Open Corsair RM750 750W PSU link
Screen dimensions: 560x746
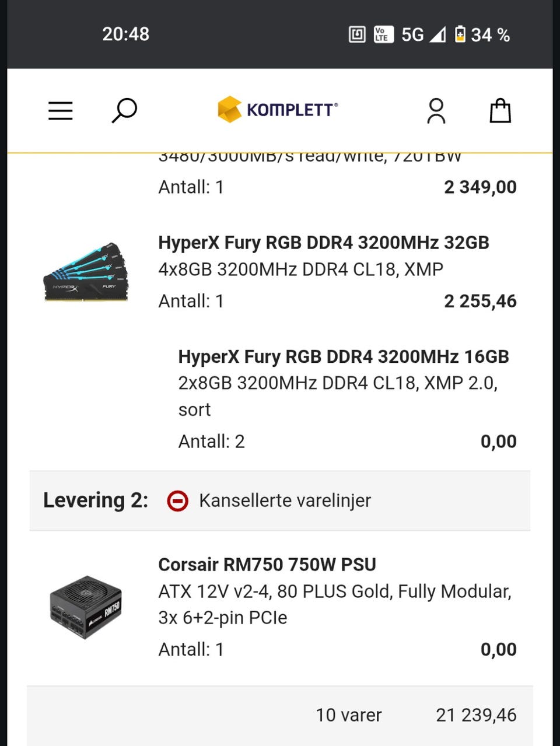click(x=267, y=565)
